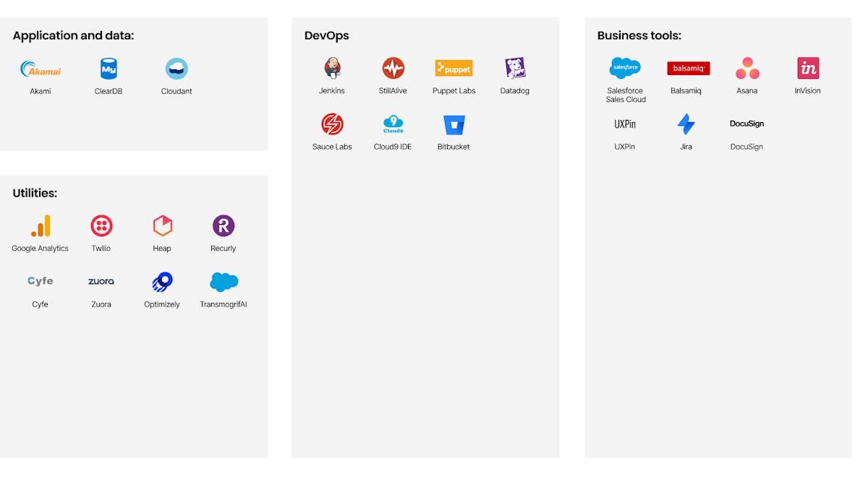Select the "Zuora" label below logo
This screenshot has height=480, width=868.
pyautogui.click(x=101, y=304)
